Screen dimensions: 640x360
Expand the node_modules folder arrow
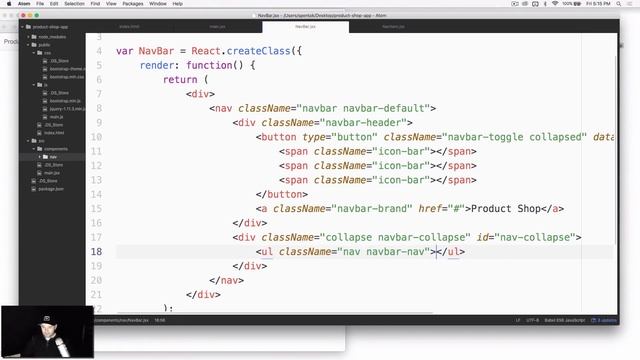point(28,37)
